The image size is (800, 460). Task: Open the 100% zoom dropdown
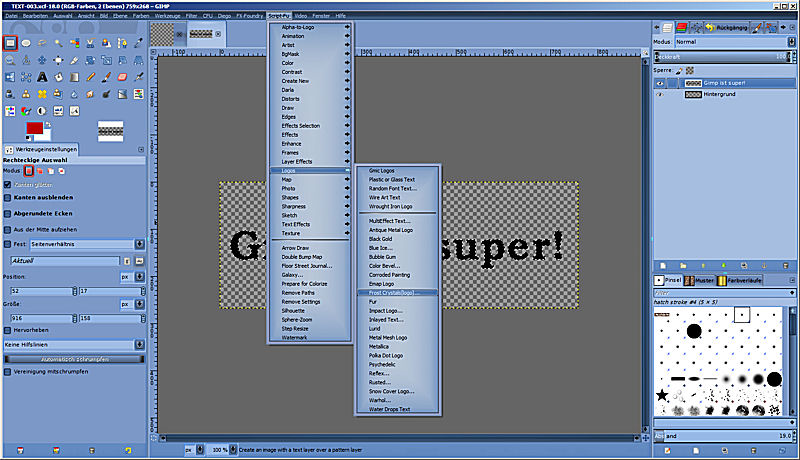tap(223, 450)
